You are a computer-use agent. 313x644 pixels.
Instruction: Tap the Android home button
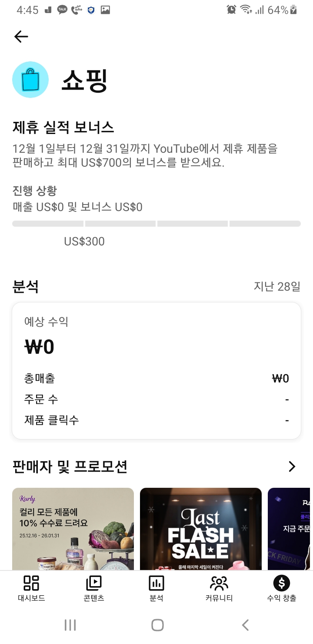(x=157, y=625)
